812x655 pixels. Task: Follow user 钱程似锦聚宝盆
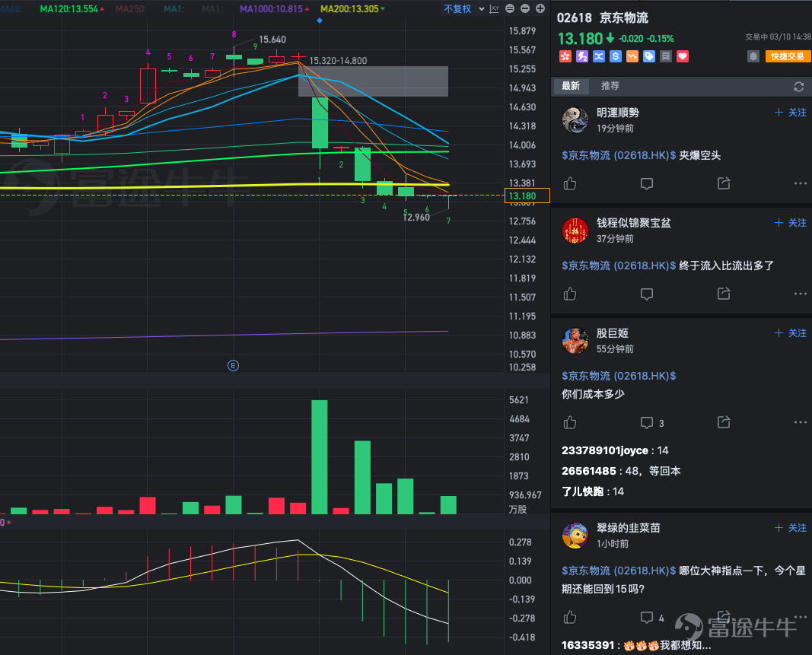791,223
